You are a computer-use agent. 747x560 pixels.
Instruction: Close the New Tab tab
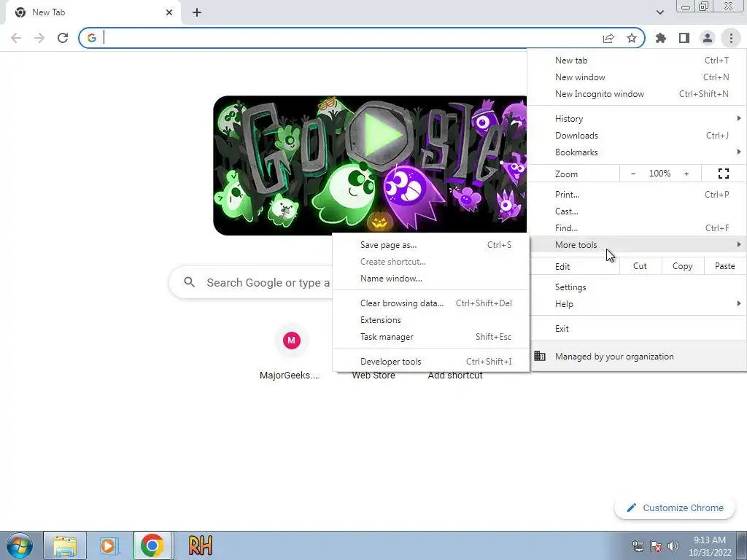point(169,12)
